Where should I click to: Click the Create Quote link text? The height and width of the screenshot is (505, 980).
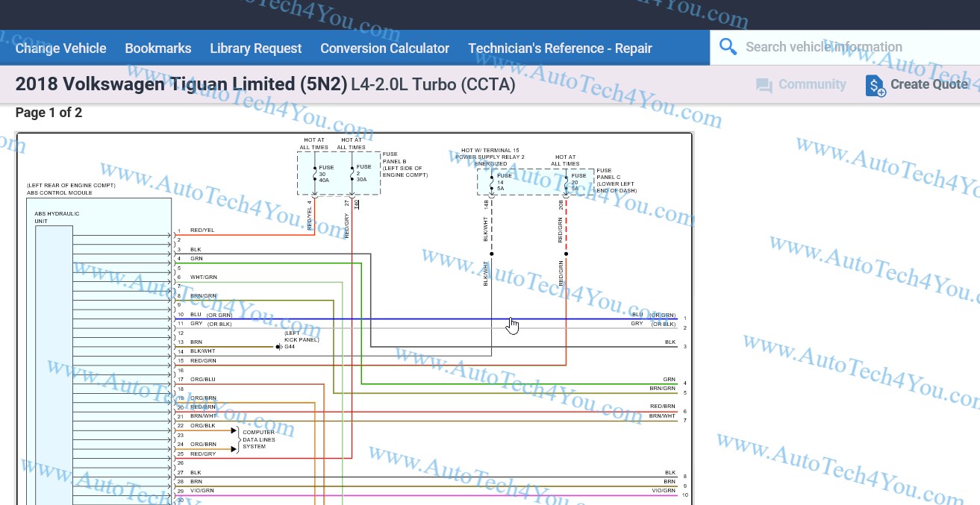click(929, 84)
